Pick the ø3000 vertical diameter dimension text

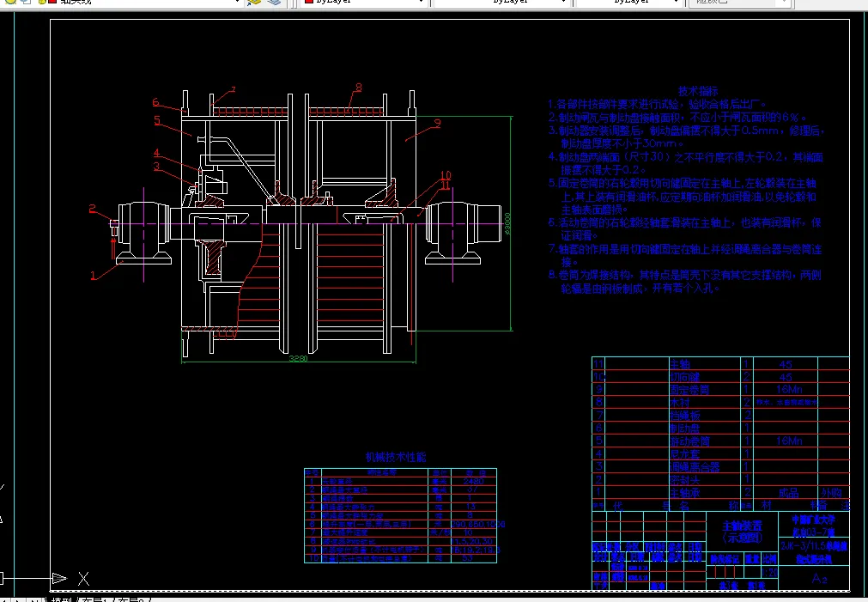[x=507, y=224]
